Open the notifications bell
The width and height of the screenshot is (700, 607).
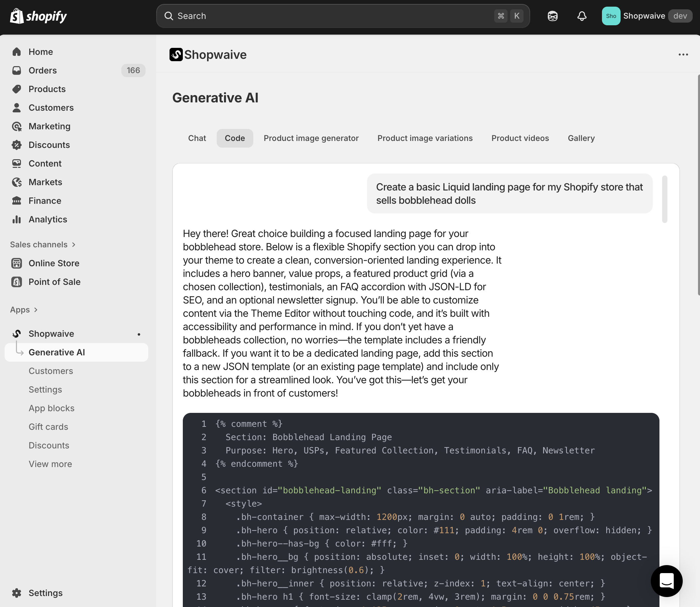(581, 16)
